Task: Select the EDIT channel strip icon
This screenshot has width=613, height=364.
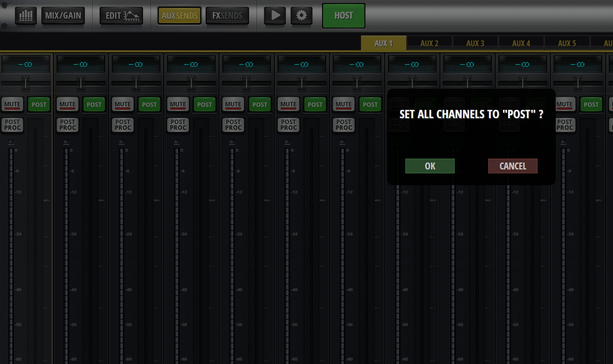Action: 121,15
